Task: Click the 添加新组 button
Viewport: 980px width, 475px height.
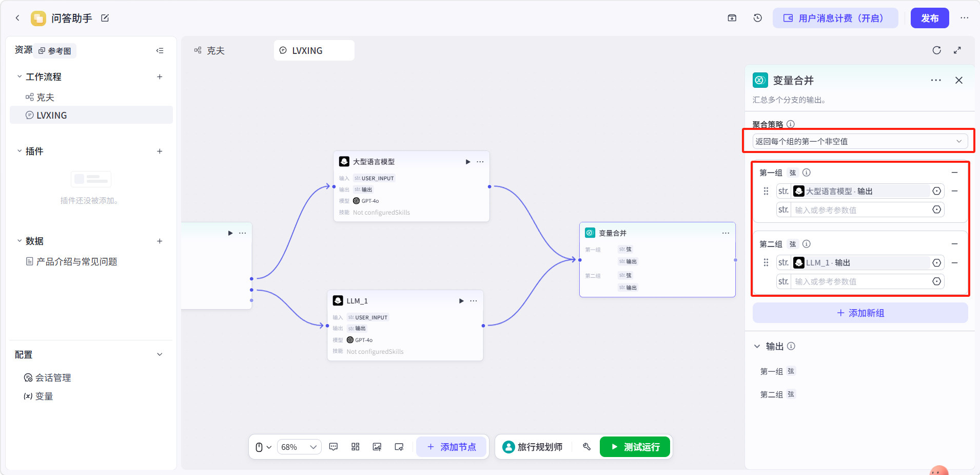Action: (x=860, y=313)
